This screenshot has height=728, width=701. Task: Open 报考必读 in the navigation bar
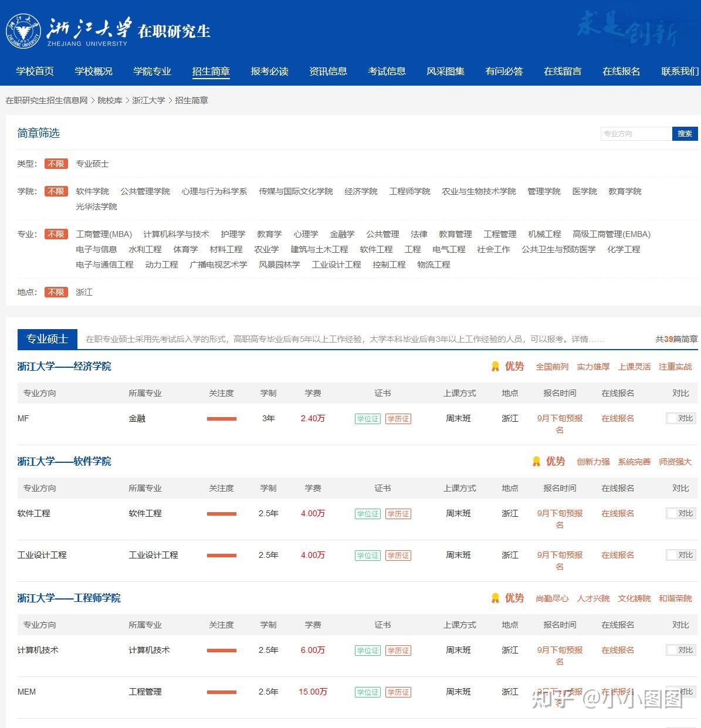coord(270,71)
